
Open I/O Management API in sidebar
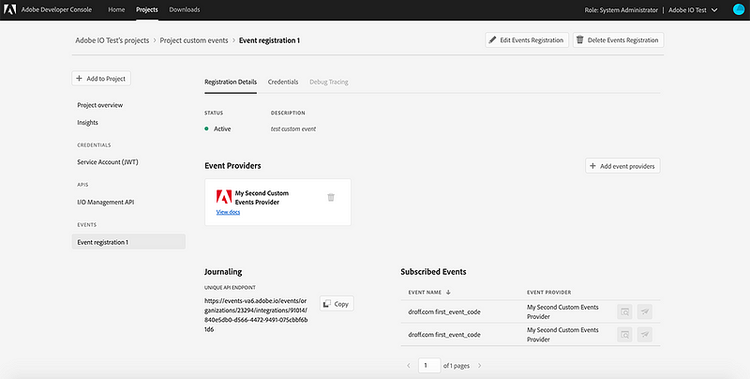(106, 202)
